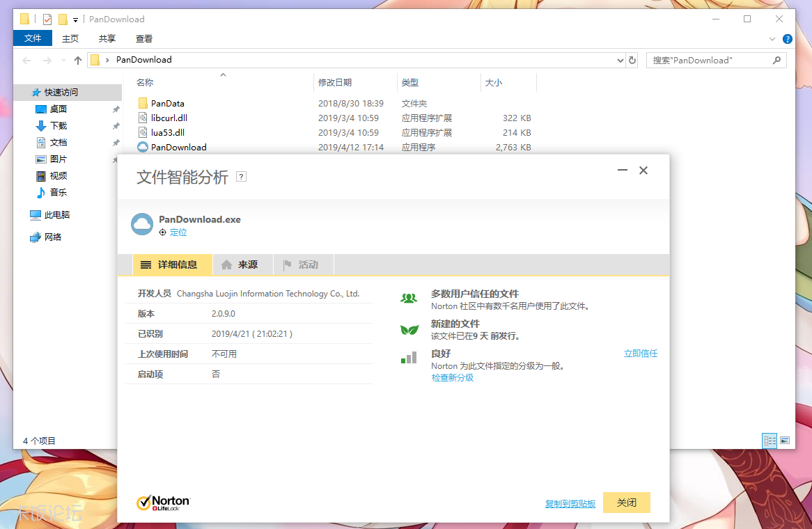Screen dimensions: 812x529
Task: Open the recent locations dropdown arrow
Action: (63, 61)
